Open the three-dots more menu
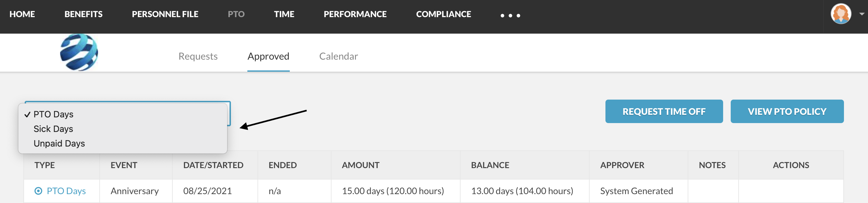Viewport: 868px width, 203px height. point(510,16)
